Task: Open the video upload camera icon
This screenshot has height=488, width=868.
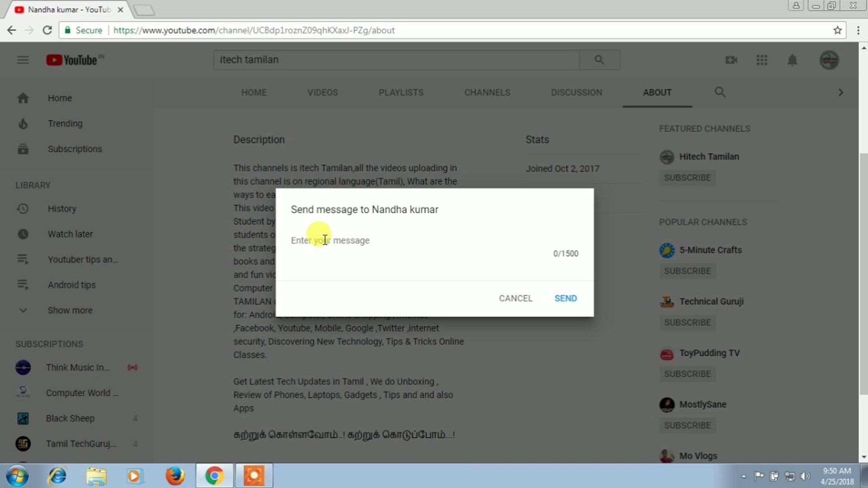Action: click(731, 60)
